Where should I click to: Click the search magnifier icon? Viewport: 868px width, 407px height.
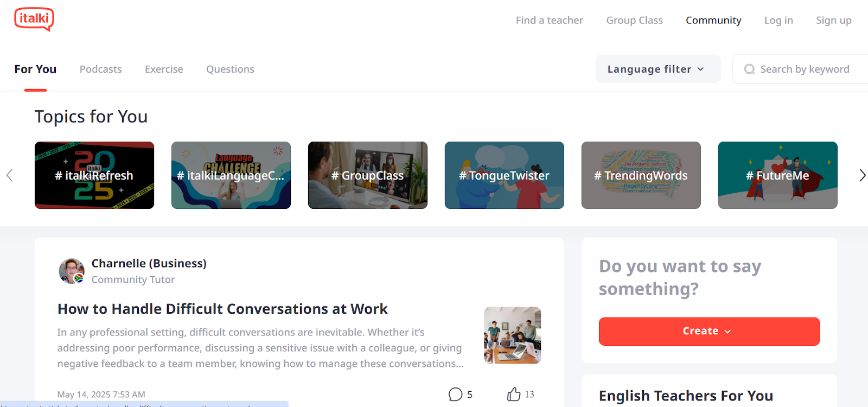749,69
